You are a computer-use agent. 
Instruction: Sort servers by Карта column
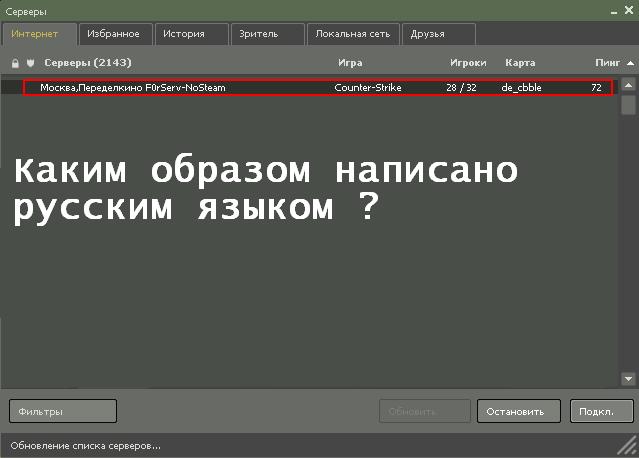[520, 63]
